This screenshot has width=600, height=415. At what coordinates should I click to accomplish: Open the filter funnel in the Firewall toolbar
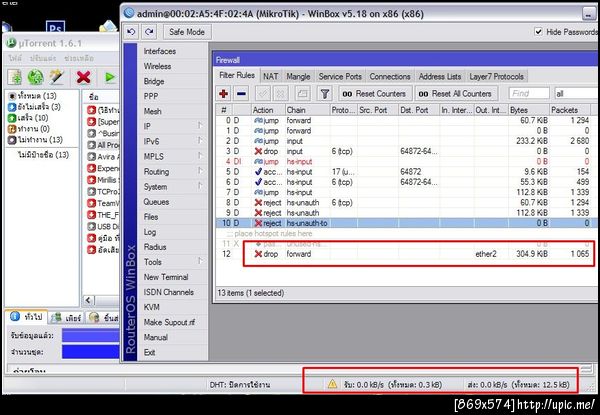(x=324, y=93)
